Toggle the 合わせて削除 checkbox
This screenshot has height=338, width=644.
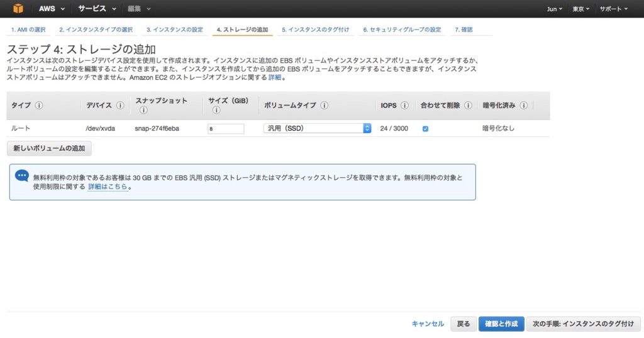[x=426, y=129]
